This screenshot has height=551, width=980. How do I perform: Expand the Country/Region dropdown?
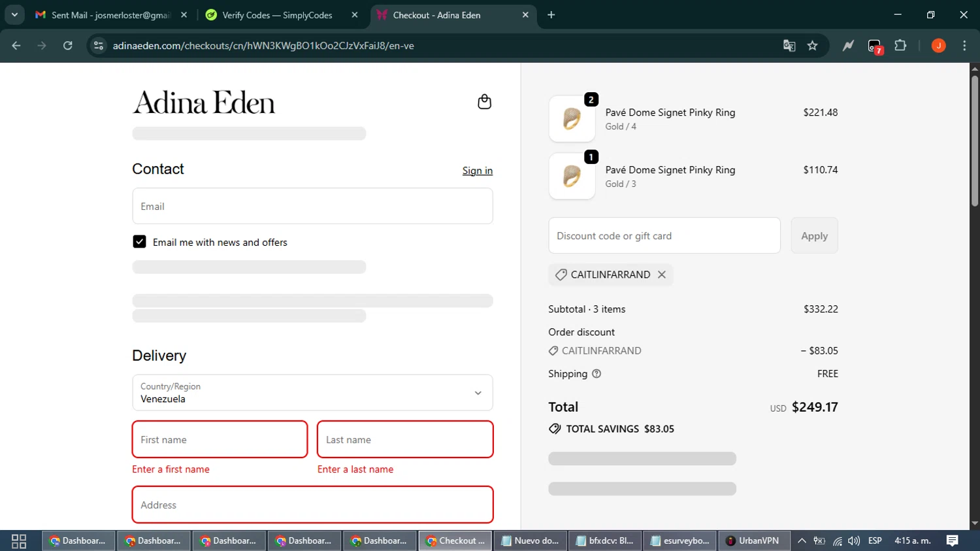point(312,393)
